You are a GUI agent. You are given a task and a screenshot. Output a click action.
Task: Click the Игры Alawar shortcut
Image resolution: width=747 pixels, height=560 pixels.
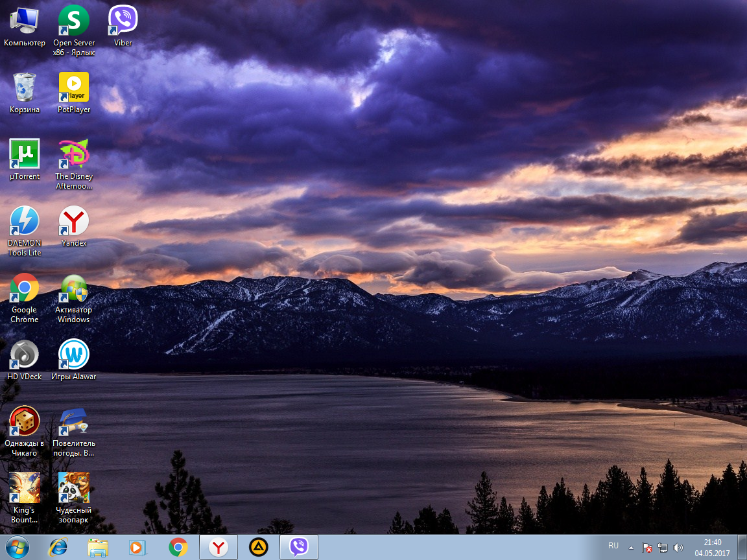74,355
